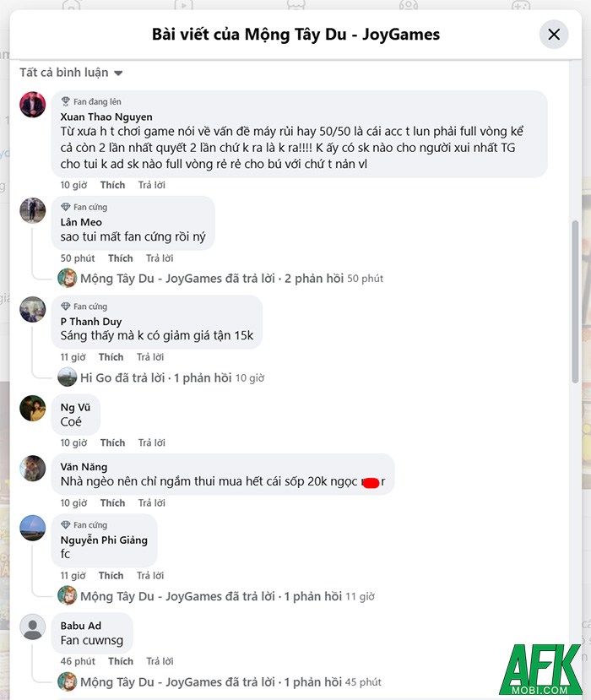Screen dimensions: 591x700
Task: Click the 11 giờ timestamp on P Thanh Duy's comment
Action: click(x=73, y=357)
